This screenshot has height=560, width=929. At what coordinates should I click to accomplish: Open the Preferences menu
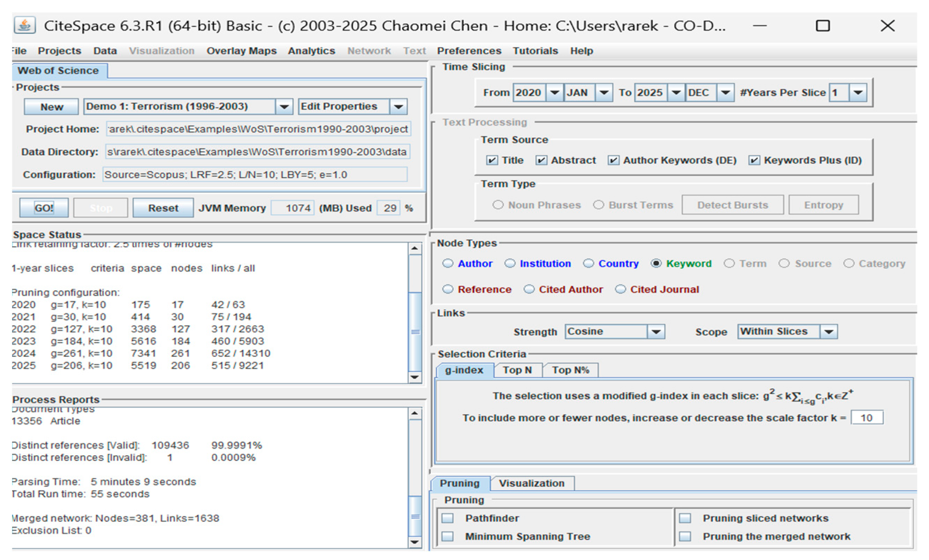click(x=469, y=51)
